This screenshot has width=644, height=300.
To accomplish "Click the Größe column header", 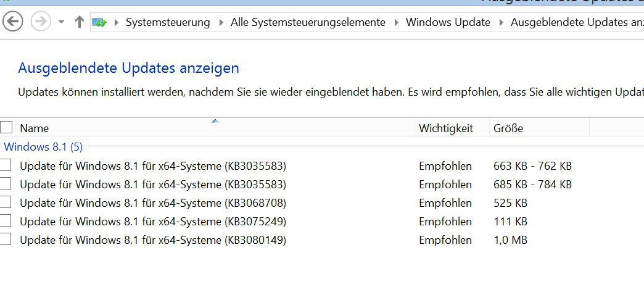I will point(508,128).
